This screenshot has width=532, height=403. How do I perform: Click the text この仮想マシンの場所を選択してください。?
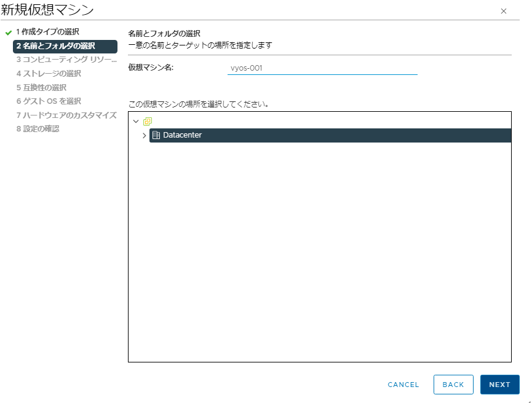199,104
